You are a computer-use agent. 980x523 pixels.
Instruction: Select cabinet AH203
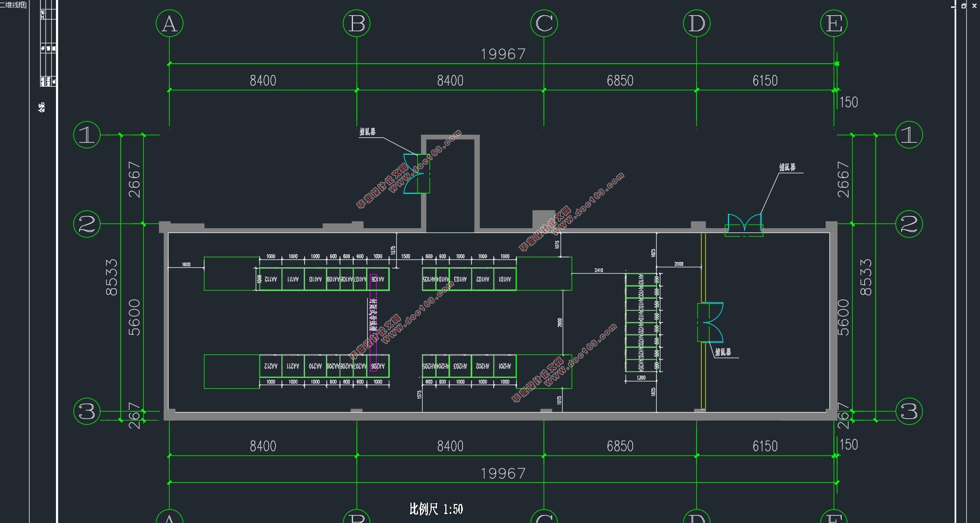460,366
